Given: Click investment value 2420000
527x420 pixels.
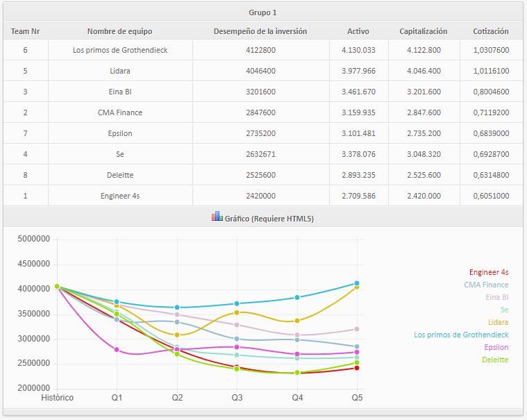Looking at the screenshot, I should [260, 196].
